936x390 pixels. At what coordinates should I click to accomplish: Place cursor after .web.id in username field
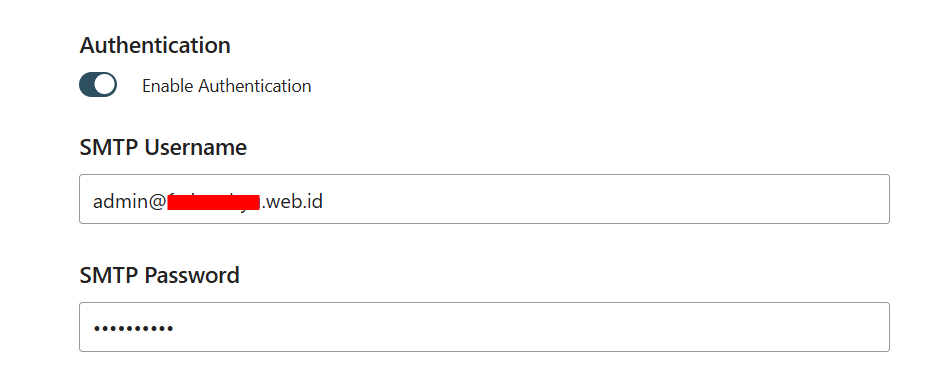coord(324,201)
